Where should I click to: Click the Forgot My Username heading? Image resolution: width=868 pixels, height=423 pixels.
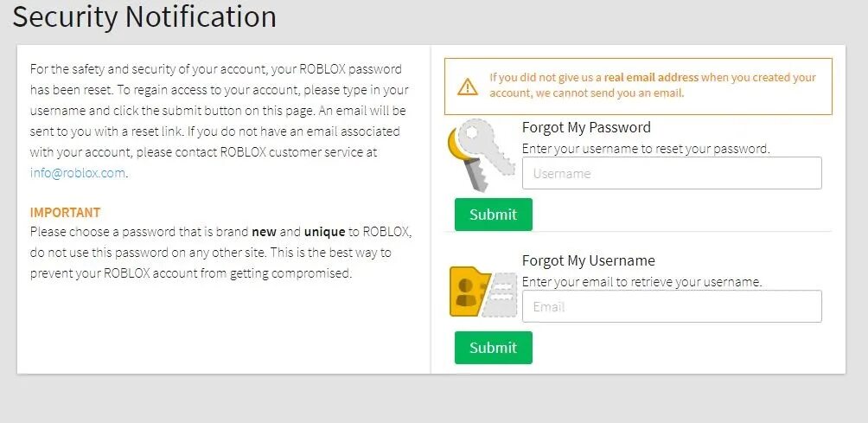point(588,260)
